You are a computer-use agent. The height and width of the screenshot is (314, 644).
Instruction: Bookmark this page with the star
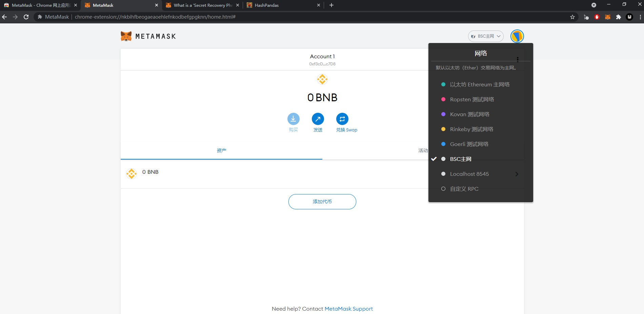click(572, 17)
